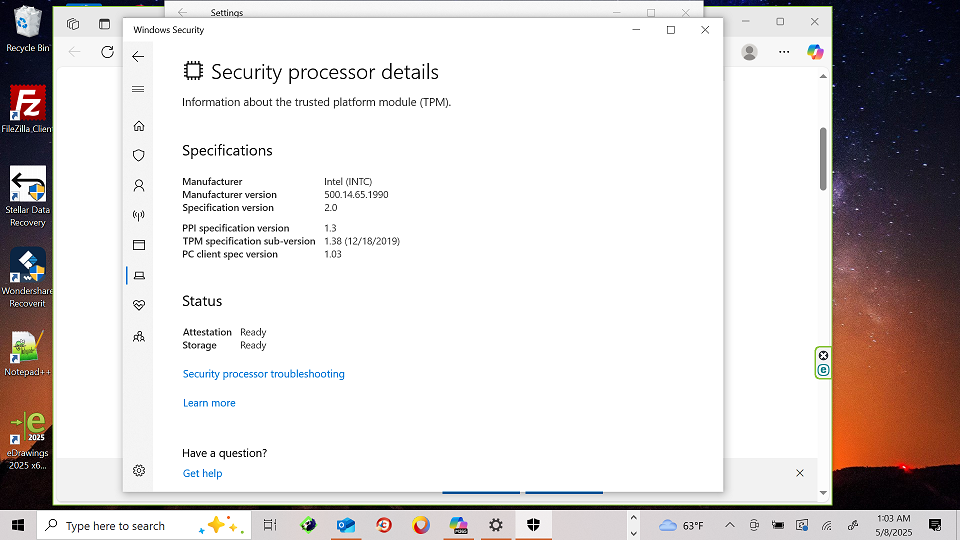The height and width of the screenshot is (540, 960).
Task: Open Virus & threat protection shield icon
Action: (139, 156)
